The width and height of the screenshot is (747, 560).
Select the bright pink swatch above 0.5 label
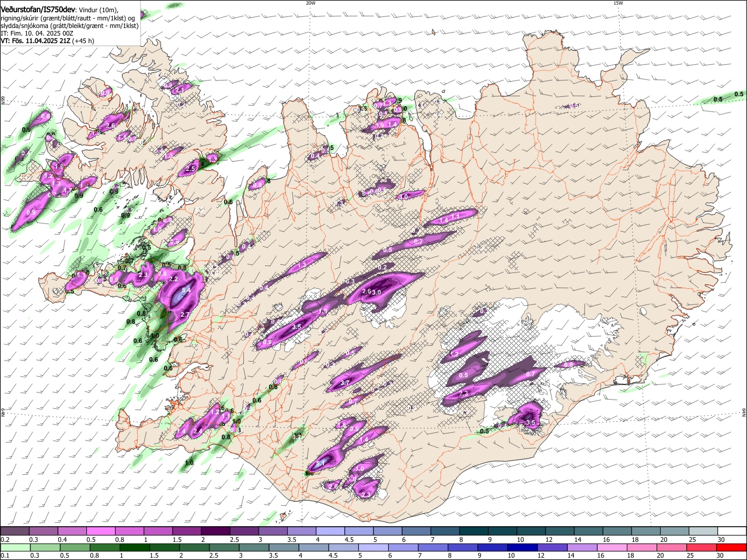point(100,531)
